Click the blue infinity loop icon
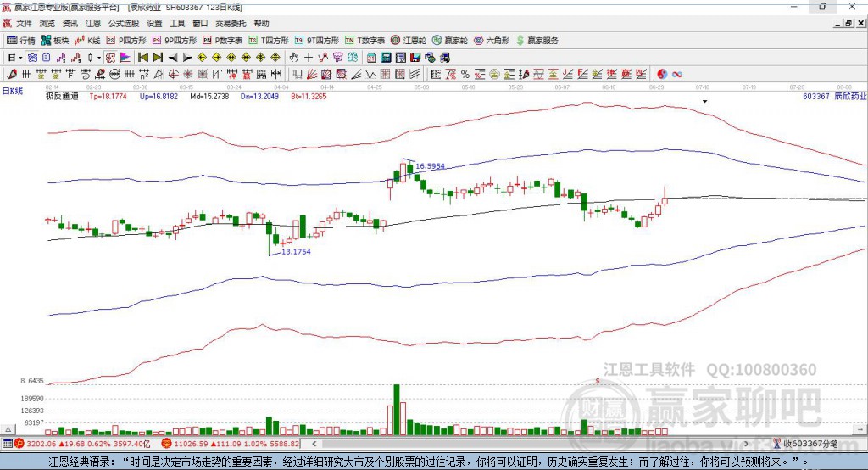The image size is (868, 470). click(677, 74)
